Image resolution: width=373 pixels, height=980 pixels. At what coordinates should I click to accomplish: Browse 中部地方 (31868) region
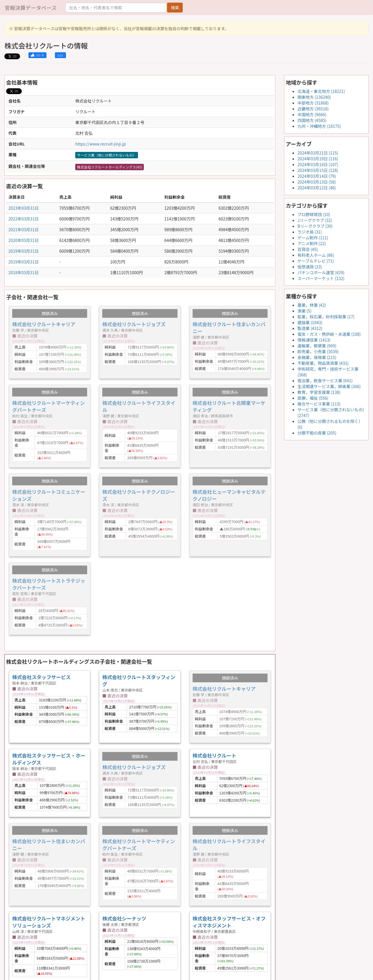pyautogui.click(x=313, y=103)
